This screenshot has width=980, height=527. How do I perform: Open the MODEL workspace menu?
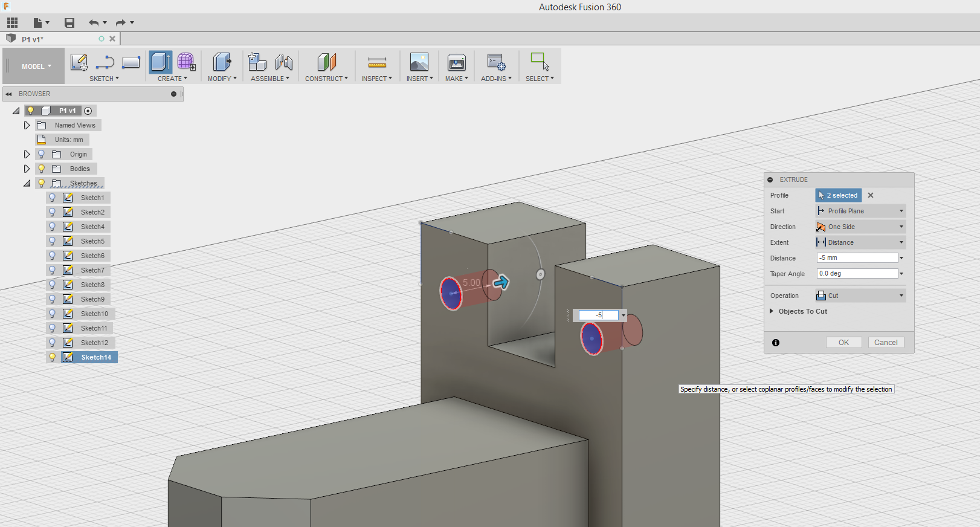click(36, 66)
